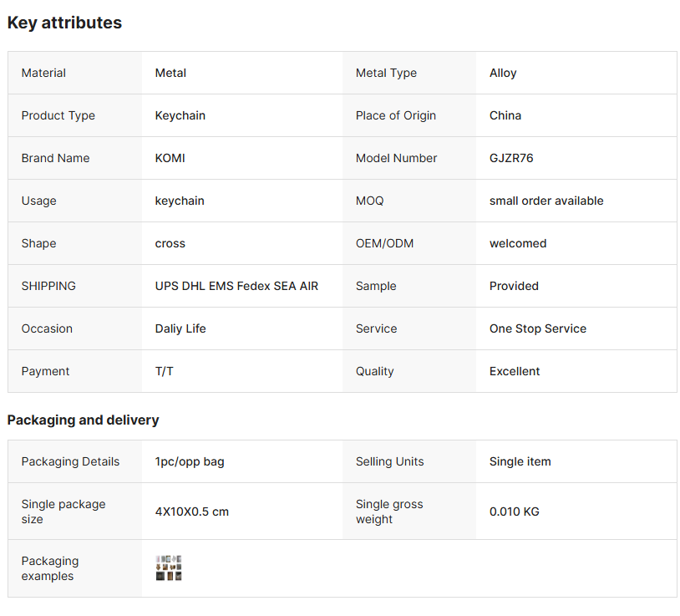680x616 pixels.
Task: Select the cross shape value
Action: pyautogui.click(x=170, y=243)
